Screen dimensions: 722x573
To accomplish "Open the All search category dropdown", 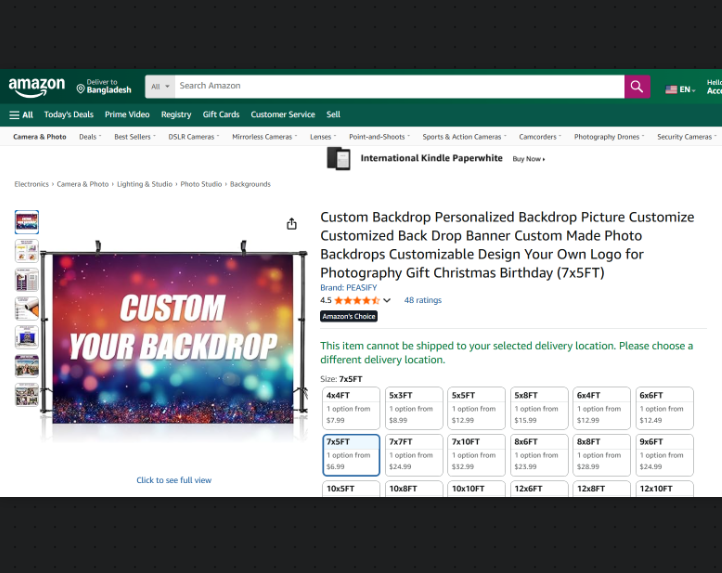I will (159, 87).
